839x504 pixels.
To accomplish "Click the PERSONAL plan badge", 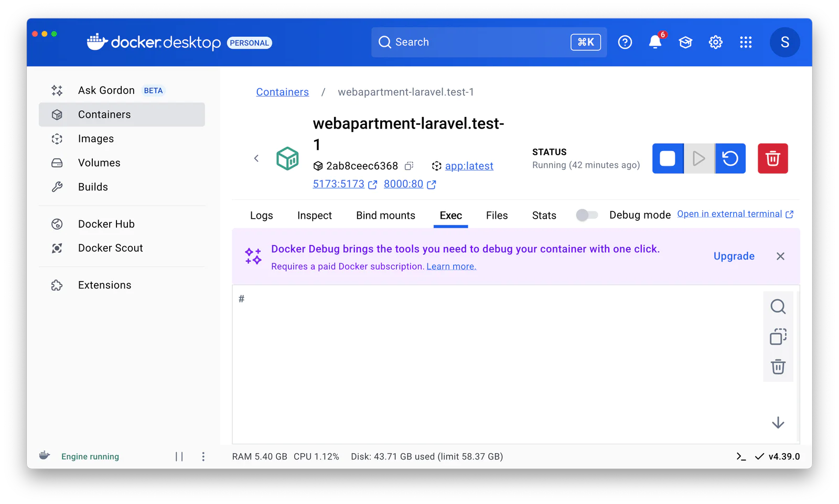I will pos(250,43).
